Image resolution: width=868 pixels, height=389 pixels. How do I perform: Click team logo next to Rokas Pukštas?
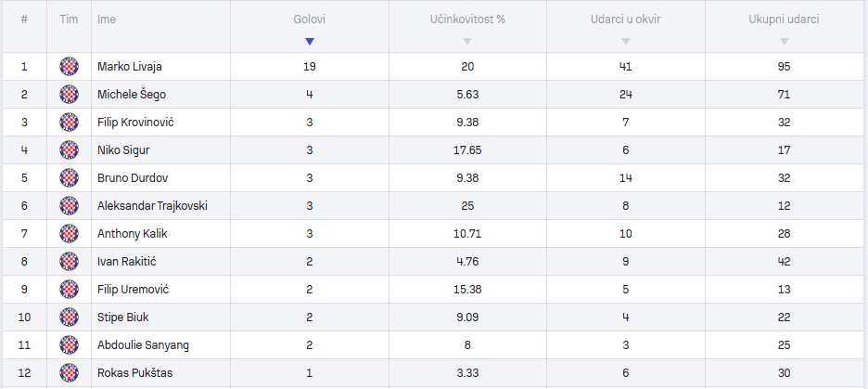(x=70, y=373)
